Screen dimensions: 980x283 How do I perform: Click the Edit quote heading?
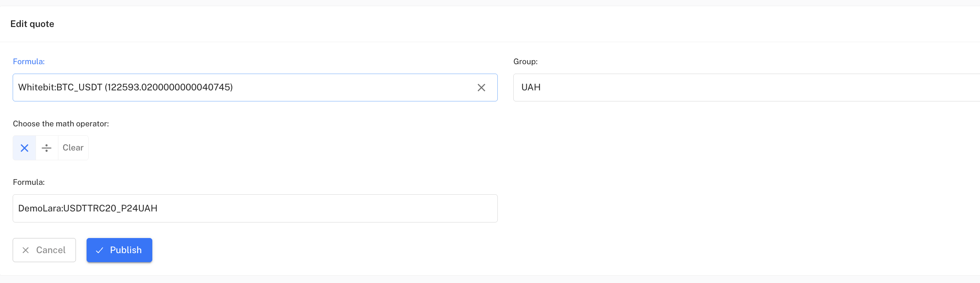click(32, 24)
